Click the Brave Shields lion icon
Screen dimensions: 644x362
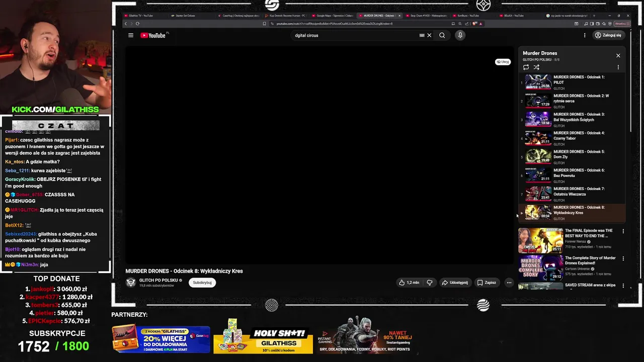[475, 24]
